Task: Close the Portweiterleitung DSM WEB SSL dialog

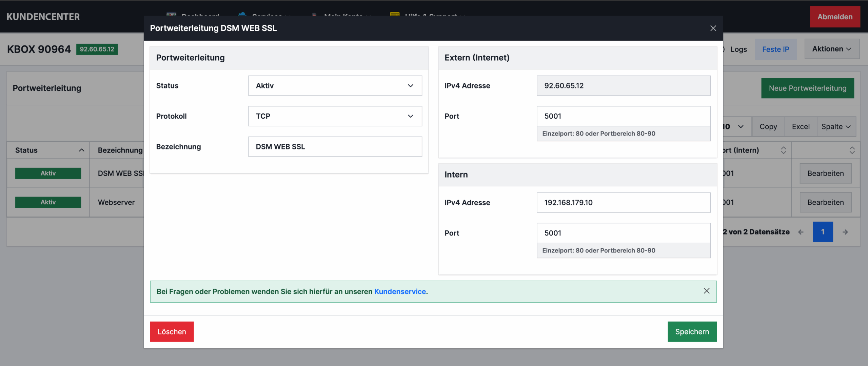Action: coord(713,28)
